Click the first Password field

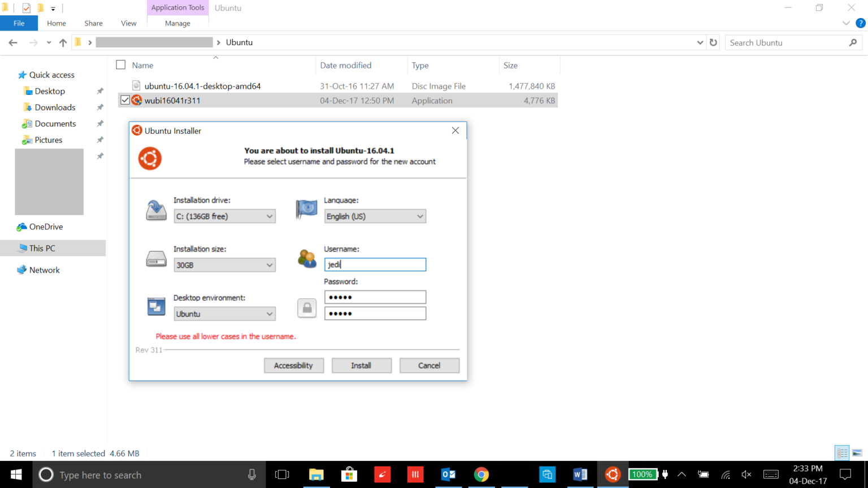pos(375,297)
